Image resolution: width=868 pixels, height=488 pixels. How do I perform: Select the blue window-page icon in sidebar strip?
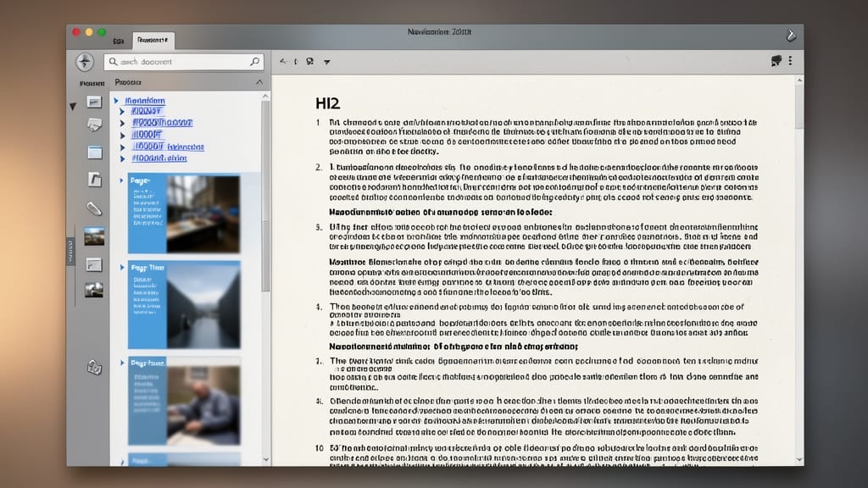click(95, 152)
